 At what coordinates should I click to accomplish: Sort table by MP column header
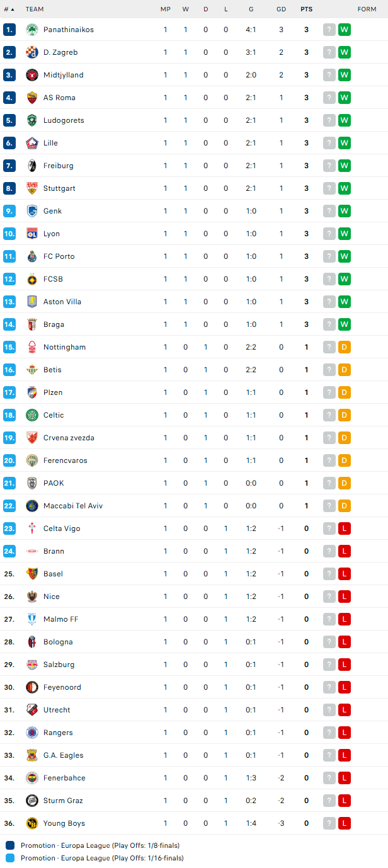166,9
